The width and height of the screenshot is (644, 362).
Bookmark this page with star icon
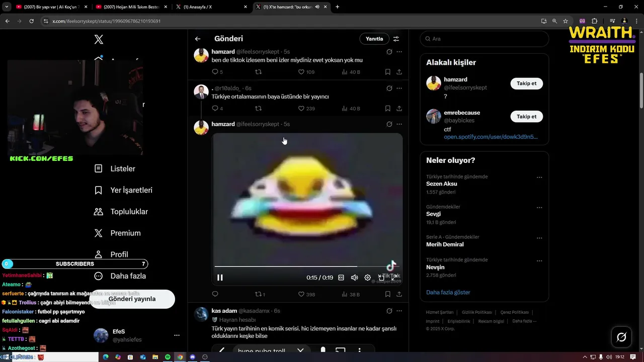click(566, 21)
